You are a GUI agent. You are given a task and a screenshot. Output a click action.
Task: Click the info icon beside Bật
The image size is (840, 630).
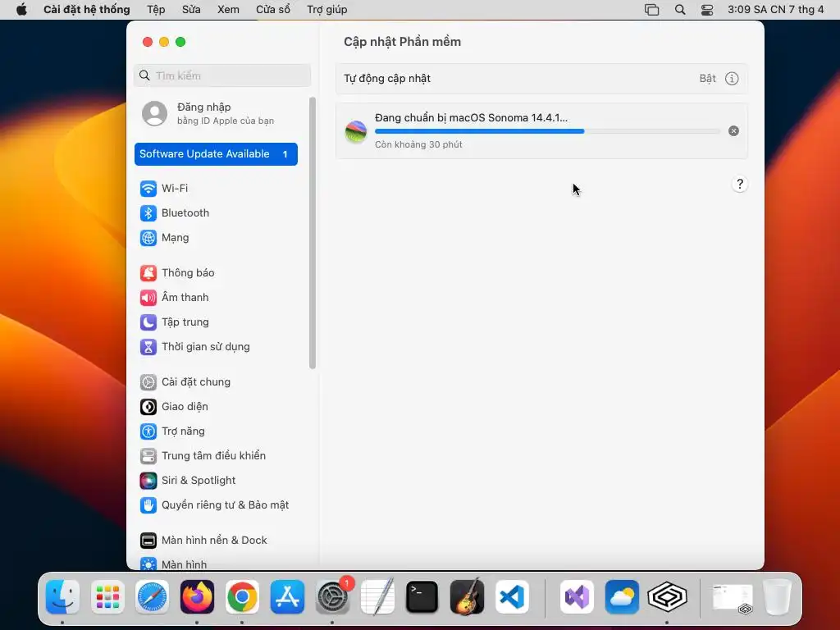(732, 79)
